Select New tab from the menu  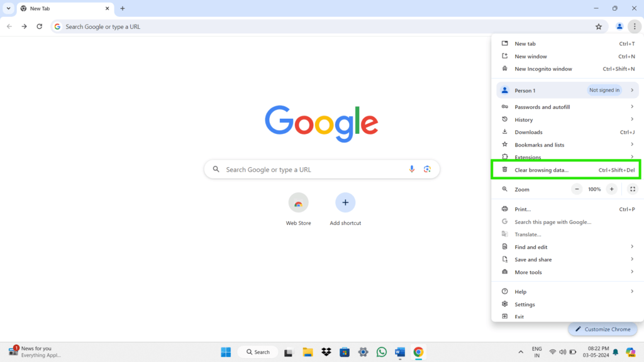[x=568, y=43]
